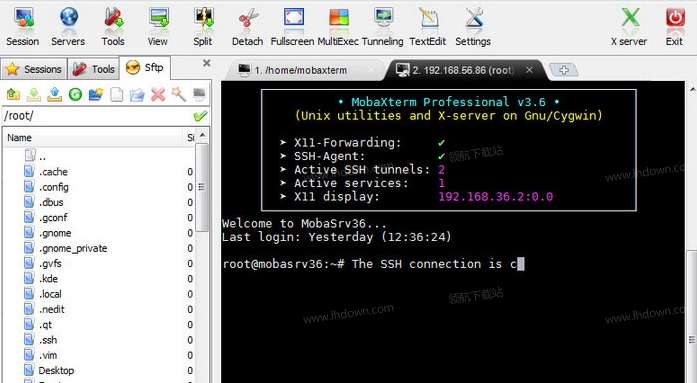The width and height of the screenshot is (697, 383).
Task: Click the SFTP upload icon
Action: tap(54, 94)
